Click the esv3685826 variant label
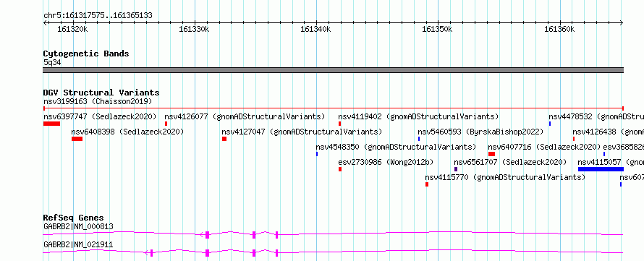Viewport: 644px width, 261px height. [x=624, y=147]
